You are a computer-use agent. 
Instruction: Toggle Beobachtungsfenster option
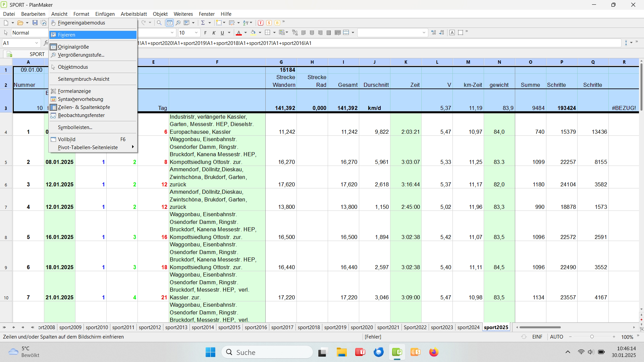click(x=93, y=115)
